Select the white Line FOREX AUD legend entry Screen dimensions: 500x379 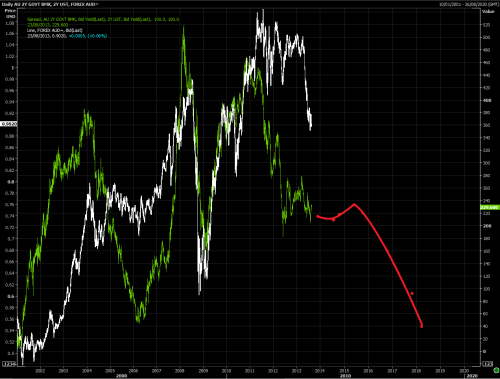(55, 30)
